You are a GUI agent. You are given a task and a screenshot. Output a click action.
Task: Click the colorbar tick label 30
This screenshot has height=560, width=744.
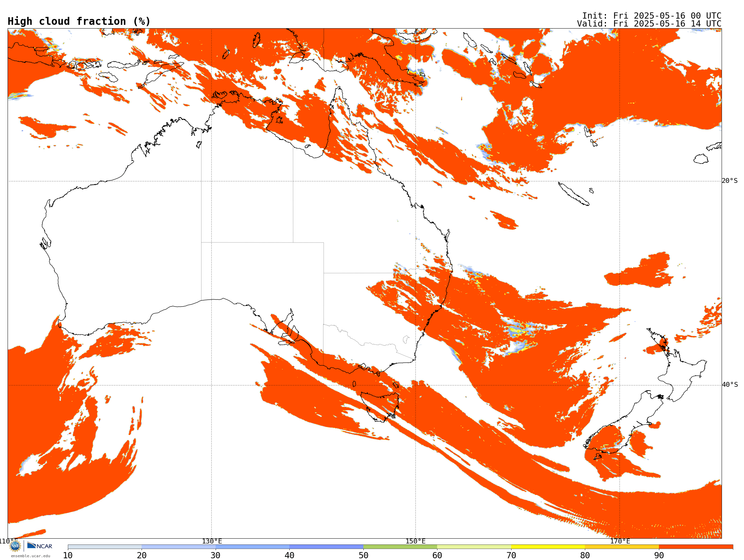click(x=216, y=555)
